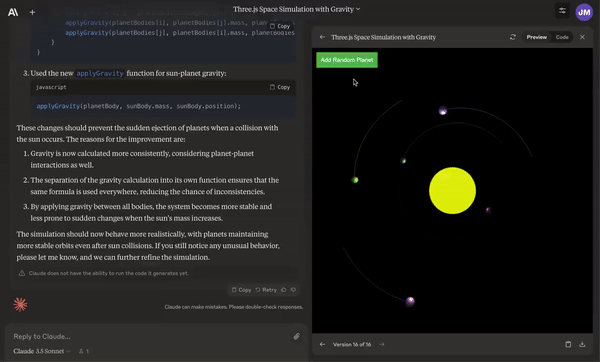This screenshot has height=362, width=600.
Task: Click 'Claude can make mistakes' disclaimer text
Action: [x=233, y=307]
